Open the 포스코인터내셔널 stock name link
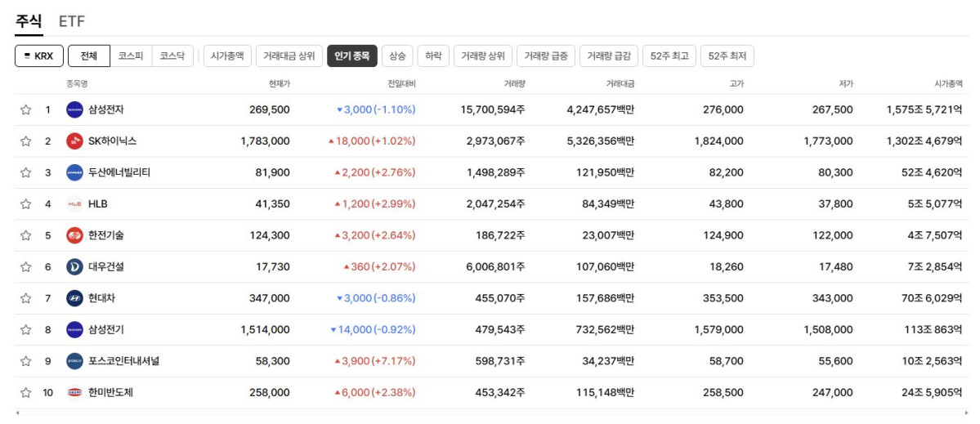 point(123,362)
